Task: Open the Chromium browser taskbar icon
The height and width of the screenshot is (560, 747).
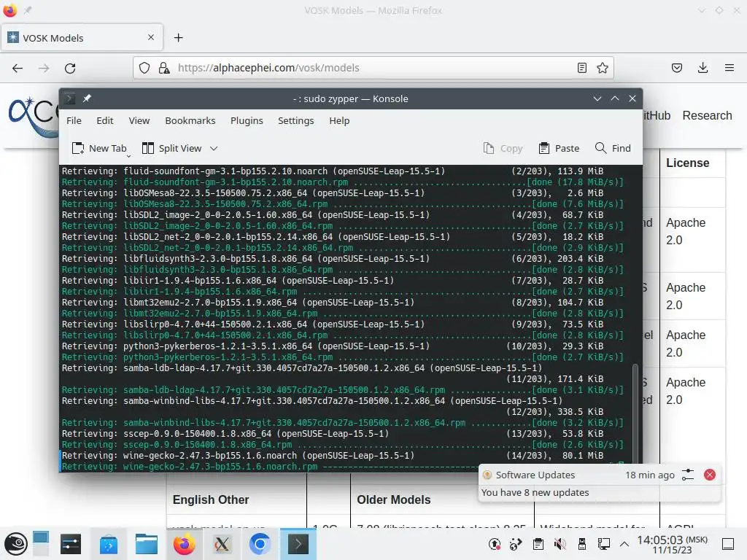Action: click(260, 544)
